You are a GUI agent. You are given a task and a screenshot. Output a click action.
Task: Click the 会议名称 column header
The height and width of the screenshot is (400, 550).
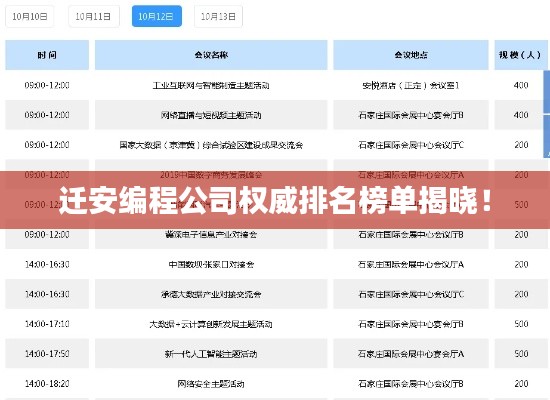[x=211, y=55]
